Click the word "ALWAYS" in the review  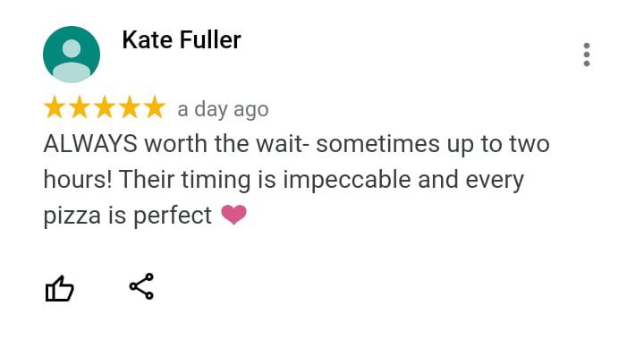click(x=90, y=144)
